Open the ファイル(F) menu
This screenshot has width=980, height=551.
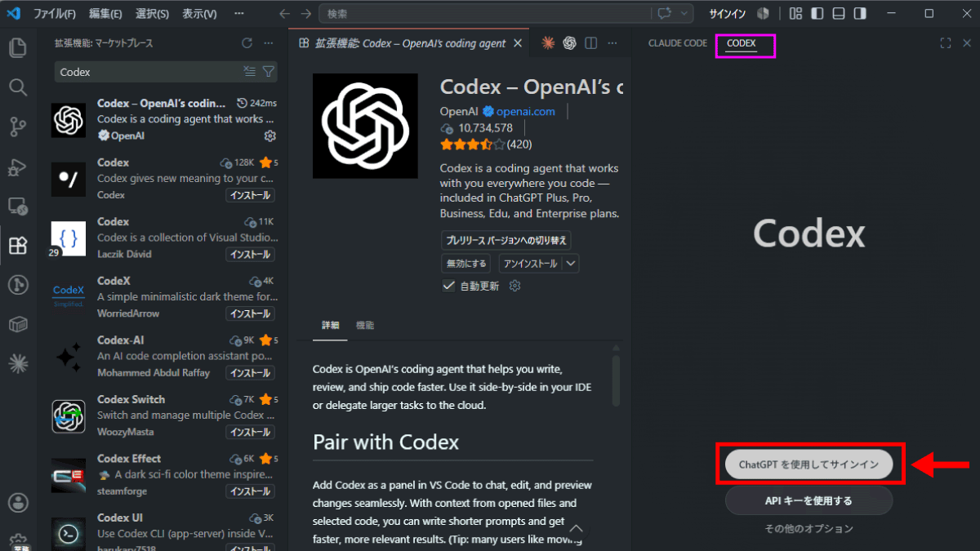[56, 14]
